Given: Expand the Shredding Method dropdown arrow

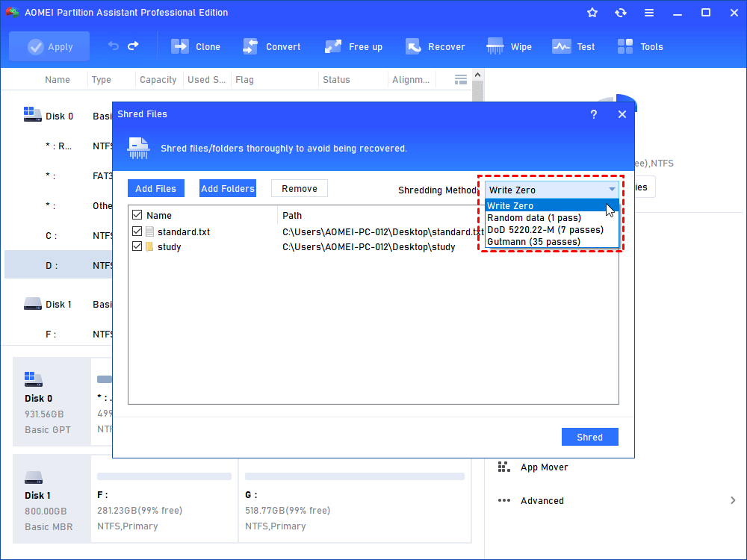Looking at the screenshot, I should [612, 190].
